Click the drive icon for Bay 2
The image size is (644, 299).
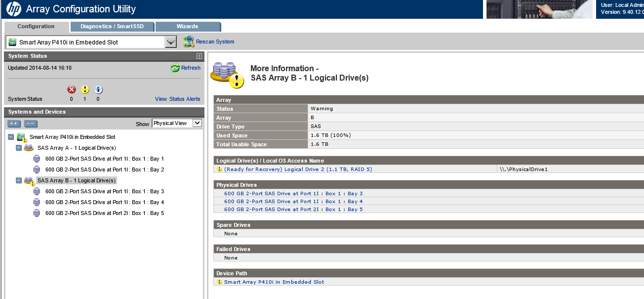coord(37,170)
